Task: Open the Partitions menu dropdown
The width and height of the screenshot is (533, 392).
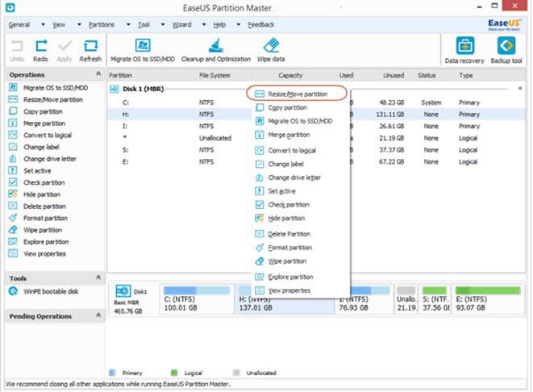Action: tap(102, 25)
